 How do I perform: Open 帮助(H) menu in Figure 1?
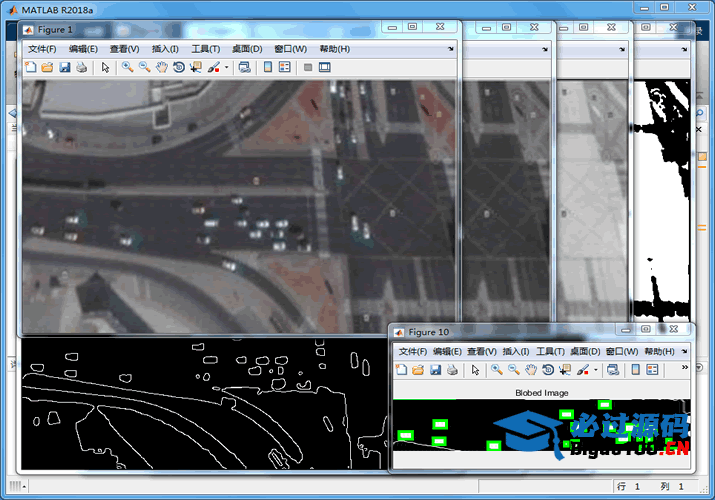pyautogui.click(x=334, y=49)
